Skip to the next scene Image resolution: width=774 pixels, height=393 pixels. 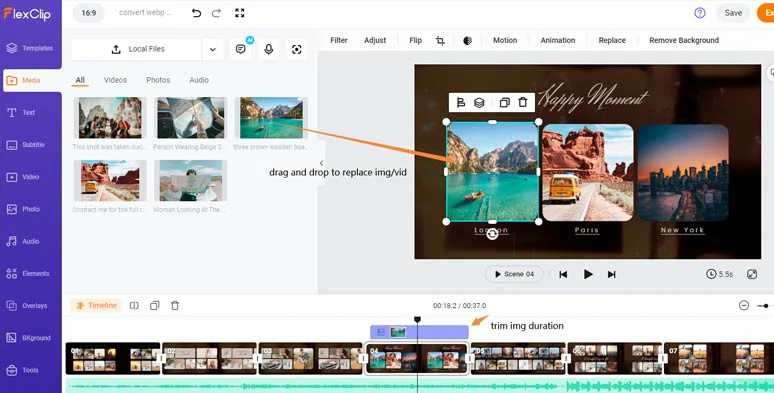612,274
